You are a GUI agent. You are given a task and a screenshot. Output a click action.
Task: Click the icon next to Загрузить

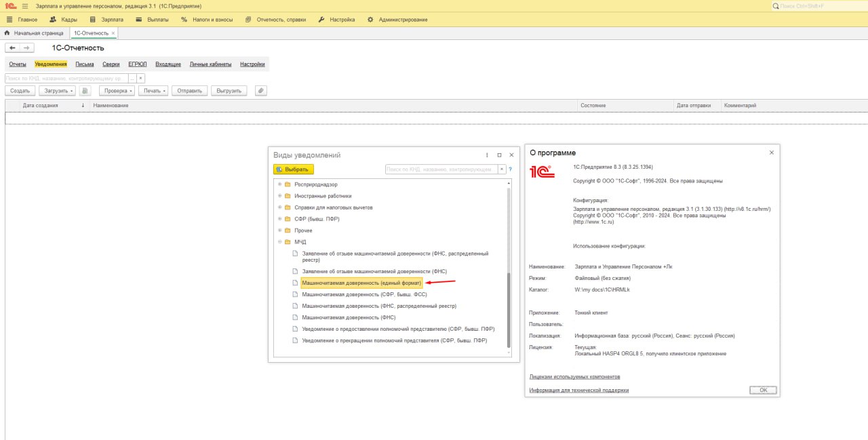(85, 90)
